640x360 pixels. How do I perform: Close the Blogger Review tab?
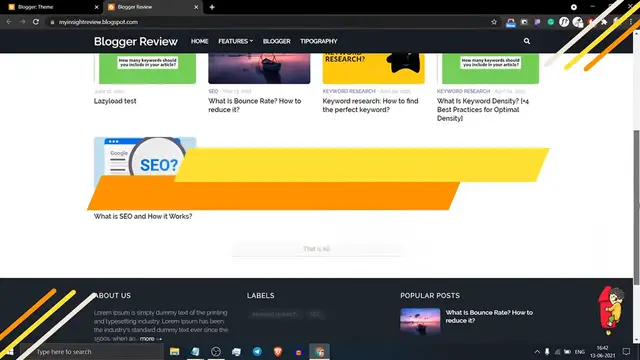click(x=196, y=7)
